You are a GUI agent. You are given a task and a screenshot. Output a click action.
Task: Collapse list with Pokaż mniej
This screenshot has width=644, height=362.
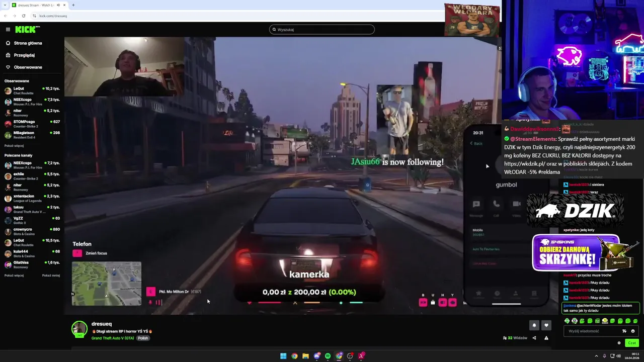pos(51,276)
